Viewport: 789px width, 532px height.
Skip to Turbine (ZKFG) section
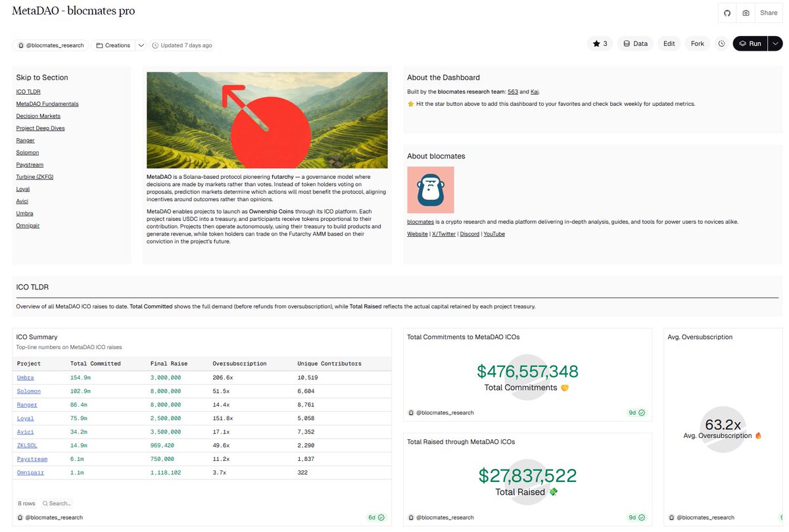tap(35, 177)
